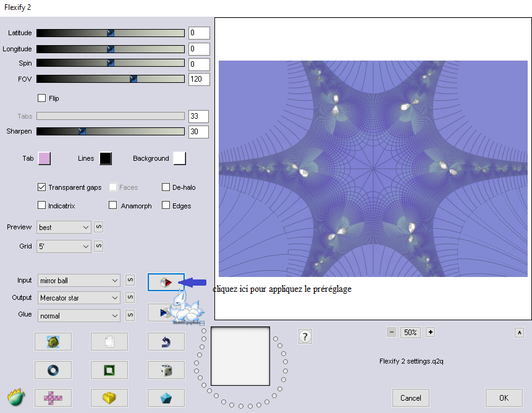Click the S button beside Output
The width and height of the screenshot is (532, 413).
pos(130,297)
